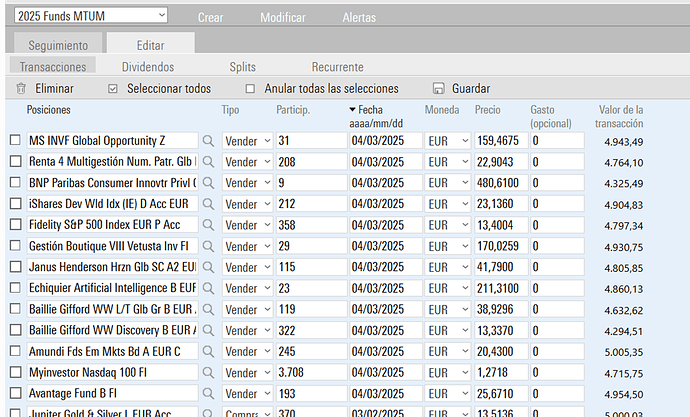Switch to the Editar tab

coord(150,45)
